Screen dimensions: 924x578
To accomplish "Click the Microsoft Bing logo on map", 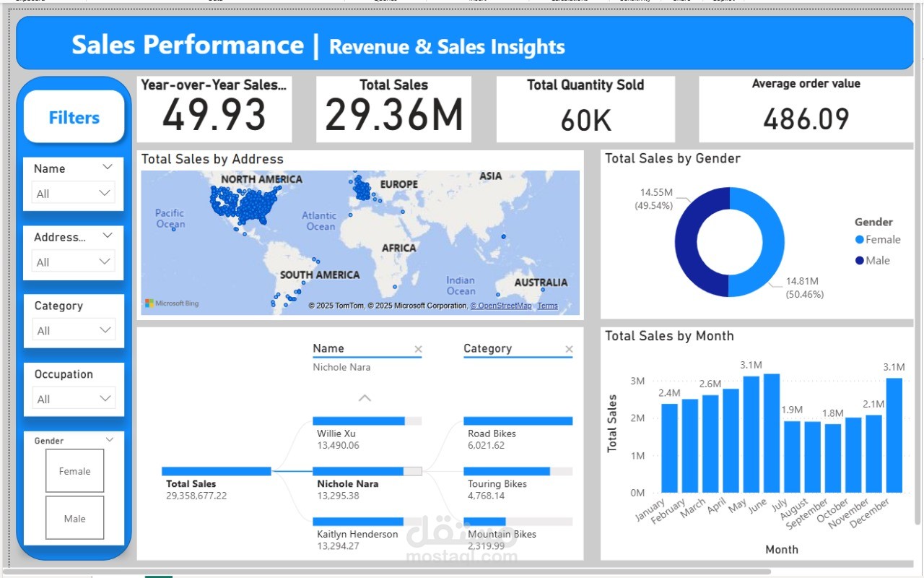I will click(172, 303).
